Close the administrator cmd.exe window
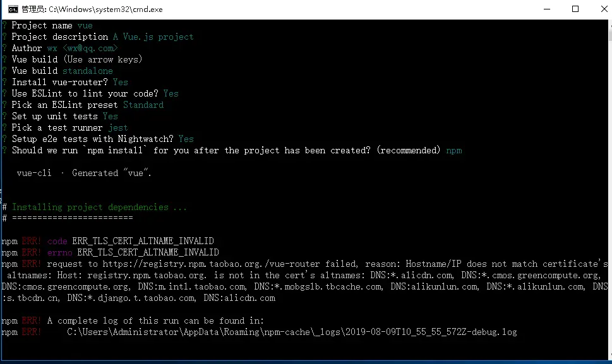This screenshot has width=612, height=364. click(x=603, y=9)
